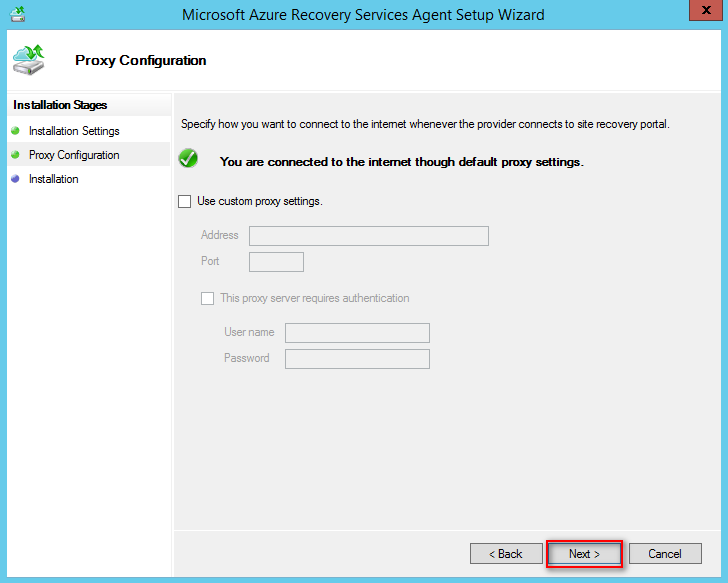Screen dimensions: 728x583
Task: Cancel the setup wizard
Action: point(665,554)
